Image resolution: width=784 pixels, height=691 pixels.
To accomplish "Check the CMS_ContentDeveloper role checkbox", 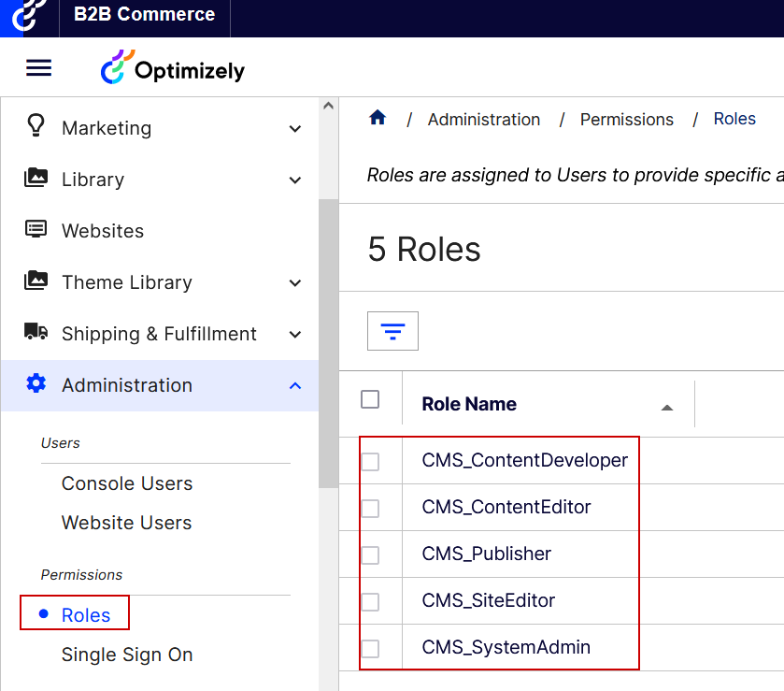I will tap(370, 461).
